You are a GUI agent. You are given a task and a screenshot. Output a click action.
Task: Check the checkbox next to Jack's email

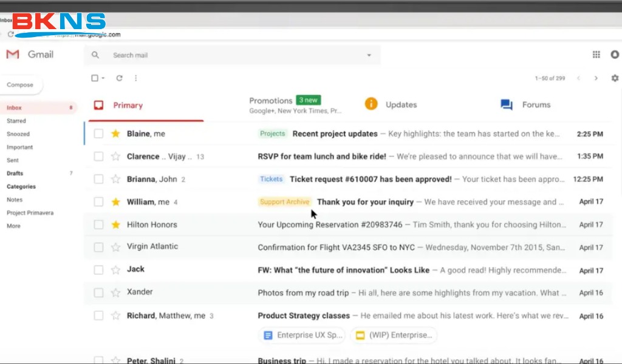click(98, 269)
